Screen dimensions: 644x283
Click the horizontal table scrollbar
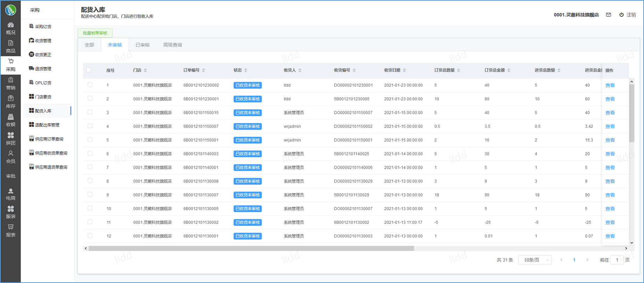[x=251, y=248]
